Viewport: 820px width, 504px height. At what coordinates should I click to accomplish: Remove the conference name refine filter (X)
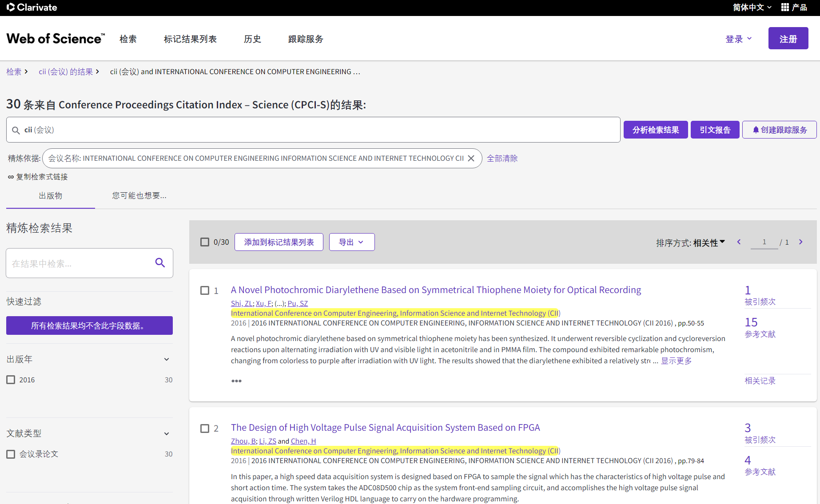click(x=471, y=159)
